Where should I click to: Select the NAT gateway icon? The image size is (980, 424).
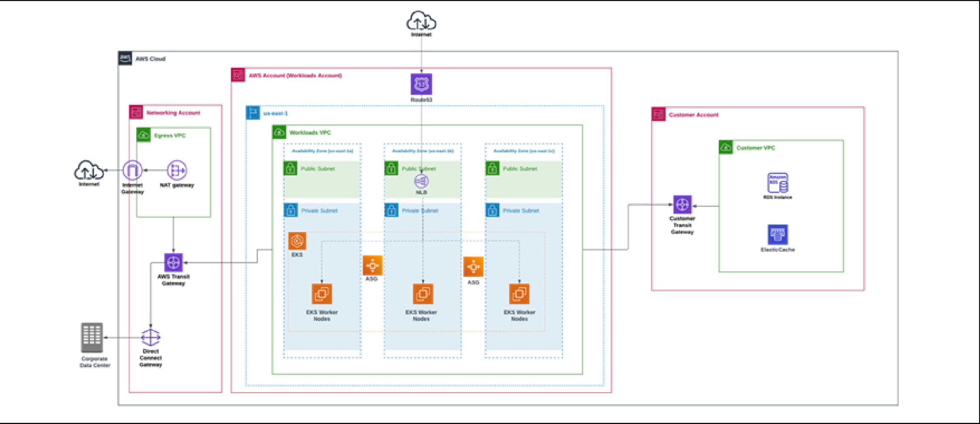(177, 171)
